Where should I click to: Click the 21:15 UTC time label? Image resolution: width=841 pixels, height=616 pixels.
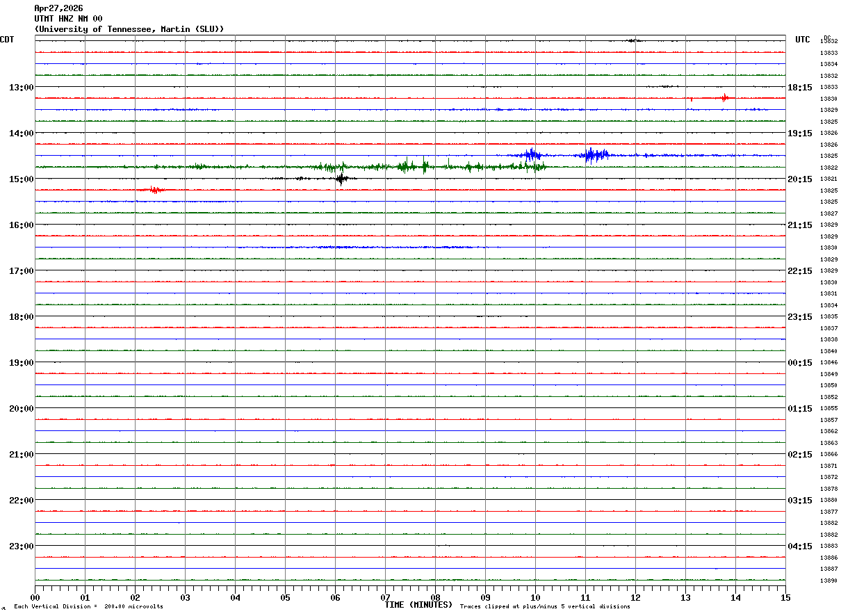pyautogui.click(x=799, y=225)
